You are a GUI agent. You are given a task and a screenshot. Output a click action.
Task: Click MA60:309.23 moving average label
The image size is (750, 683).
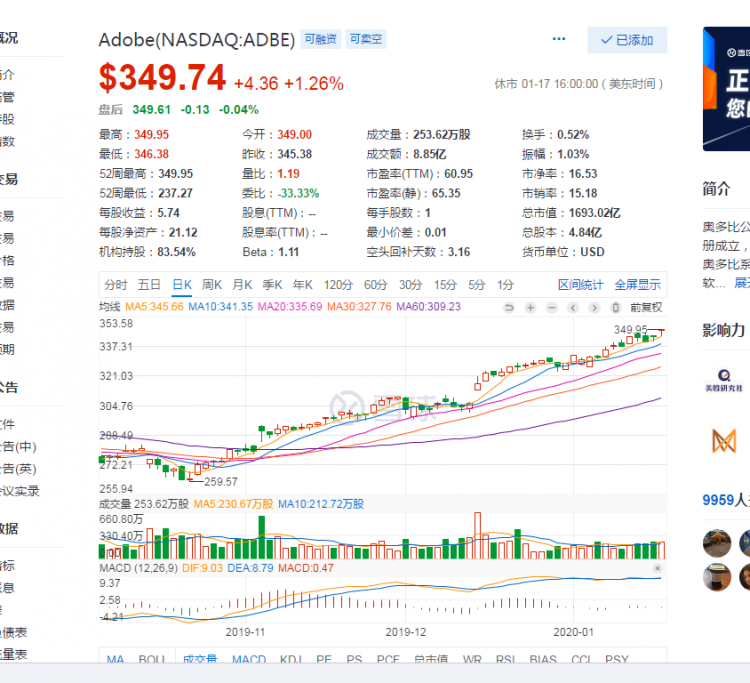pyautogui.click(x=429, y=307)
